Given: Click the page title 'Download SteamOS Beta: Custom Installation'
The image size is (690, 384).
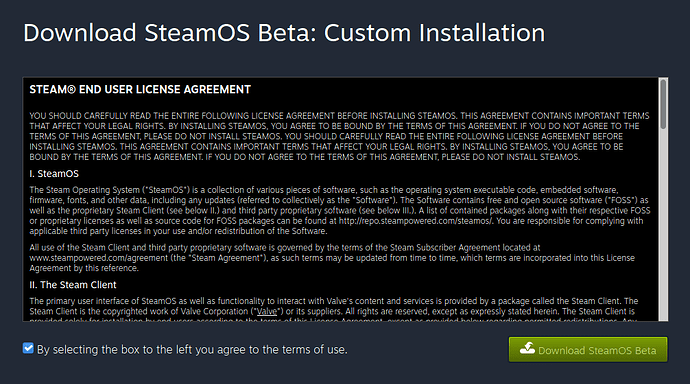Looking at the screenshot, I should coord(284,33).
